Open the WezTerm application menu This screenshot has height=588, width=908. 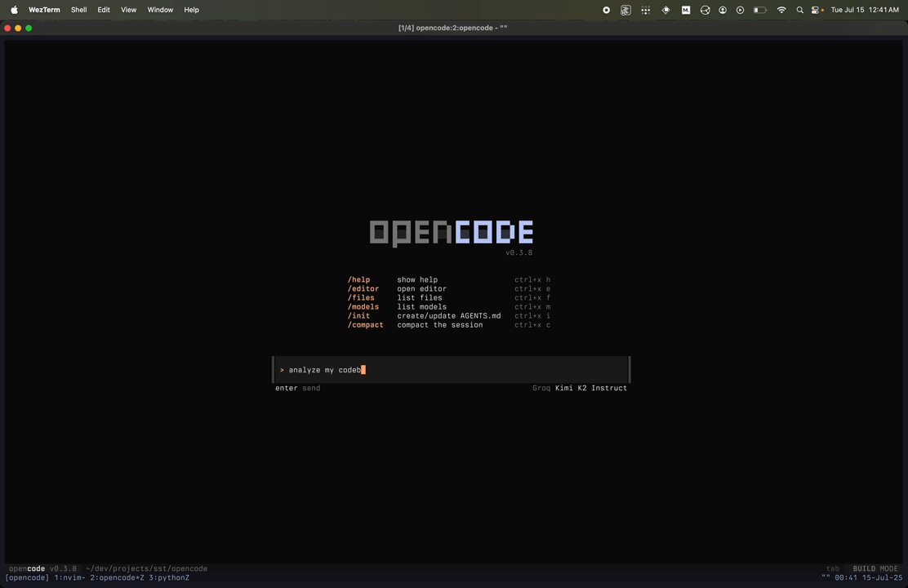44,10
